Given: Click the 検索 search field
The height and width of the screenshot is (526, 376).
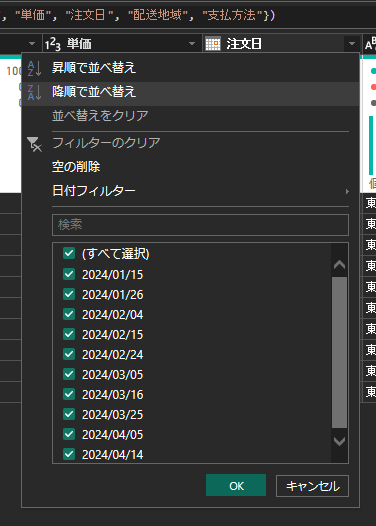Looking at the screenshot, I should pyautogui.click(x=200, y=225).
